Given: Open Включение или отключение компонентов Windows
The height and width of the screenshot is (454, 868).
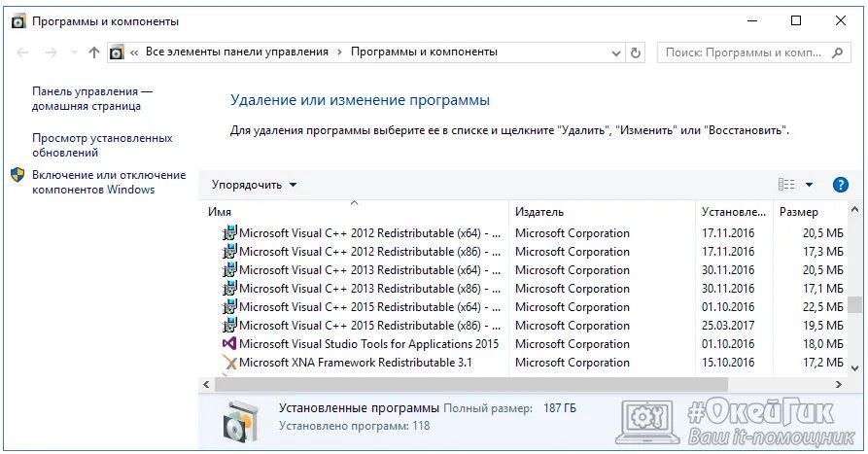Looking at the screenshot, I should (109, 182).
